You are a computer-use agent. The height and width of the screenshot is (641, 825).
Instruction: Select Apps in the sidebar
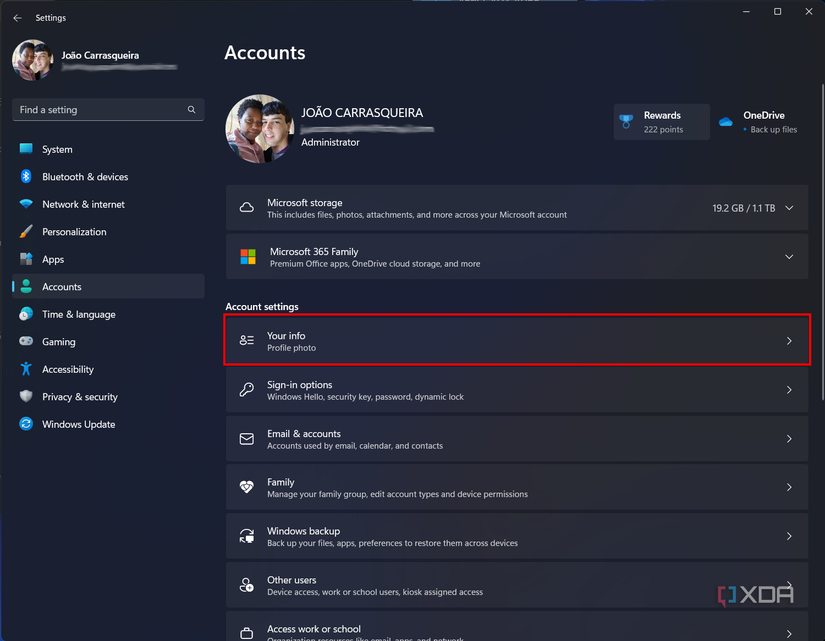(108, 259)
